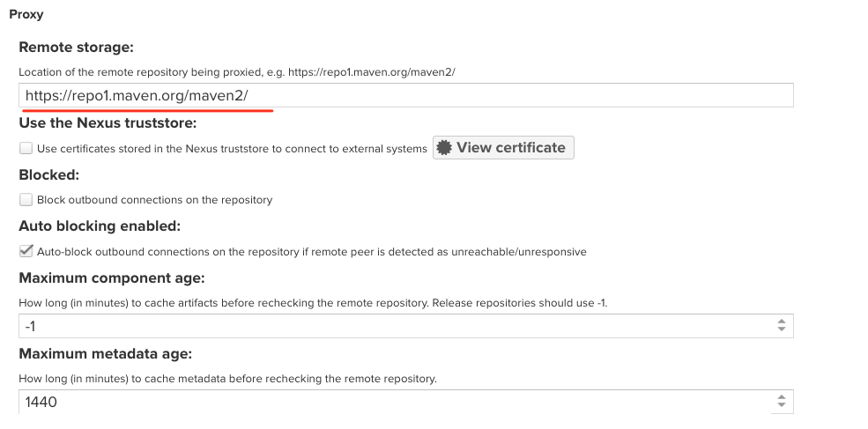Increase Maximum component age with up arrow
Image resolution: width=868 pixels, height=429 pixels.
[x=781, y=322]
